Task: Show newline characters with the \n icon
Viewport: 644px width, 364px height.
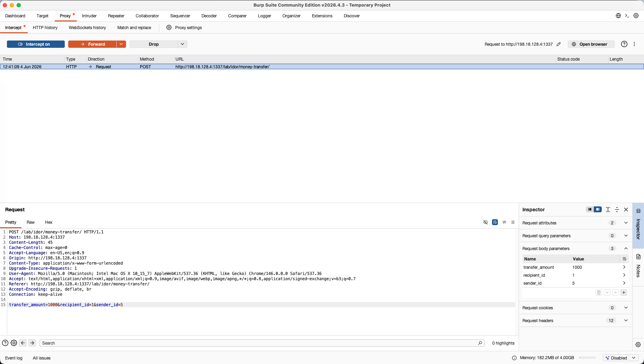Action: tap(504, 222)
